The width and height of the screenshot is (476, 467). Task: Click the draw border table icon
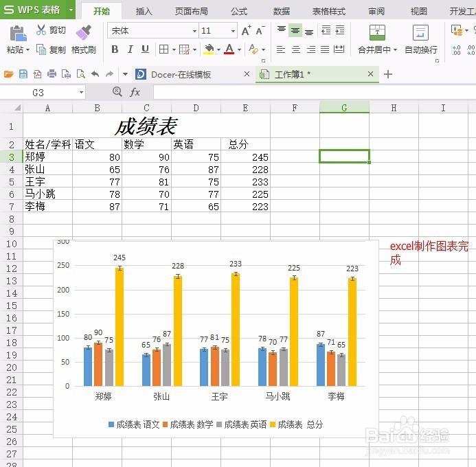184,49
